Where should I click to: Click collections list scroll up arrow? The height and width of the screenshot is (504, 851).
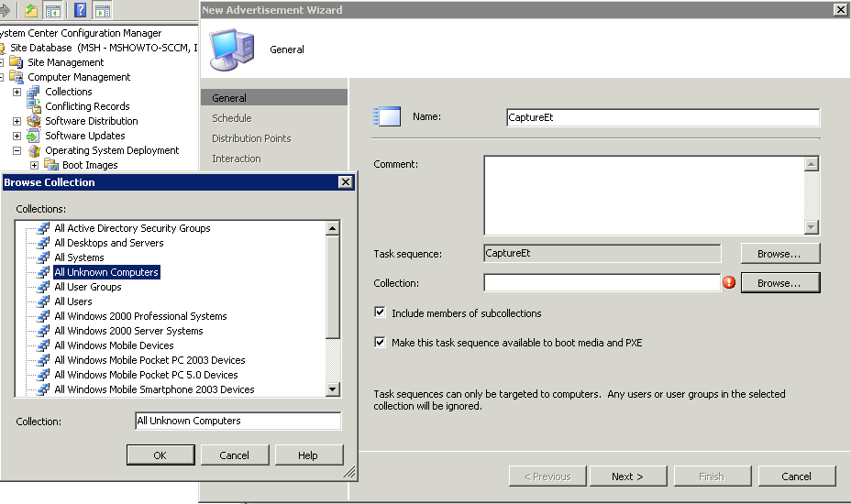(x=333, y=228)
